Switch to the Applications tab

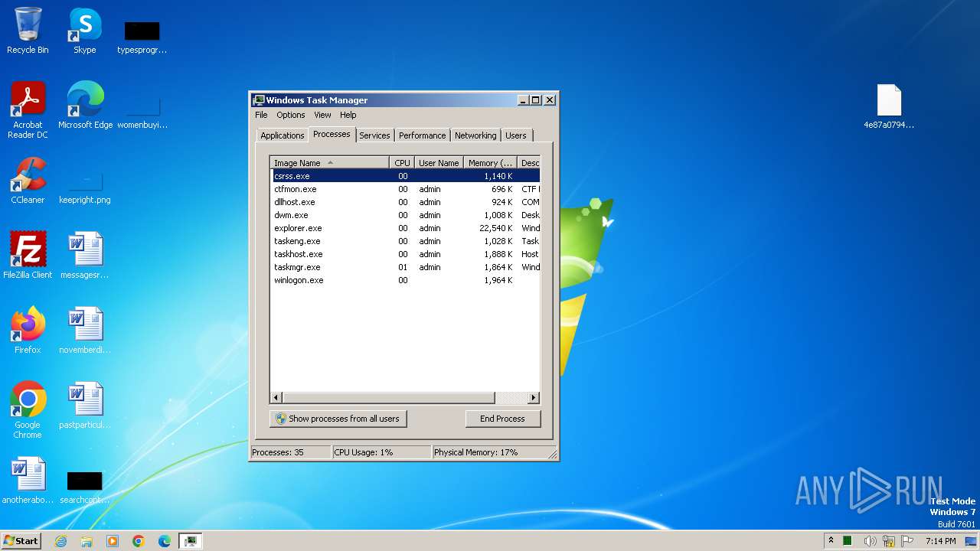pos(282,135)
